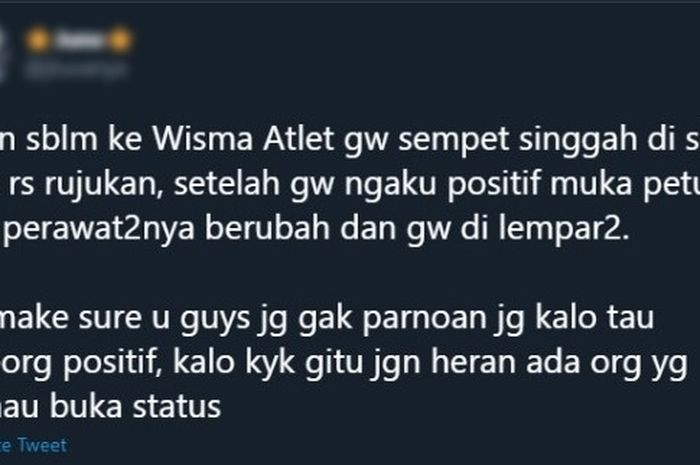
Task: Open the blurred display name of tweet author
Action: [x=79, y=41]
